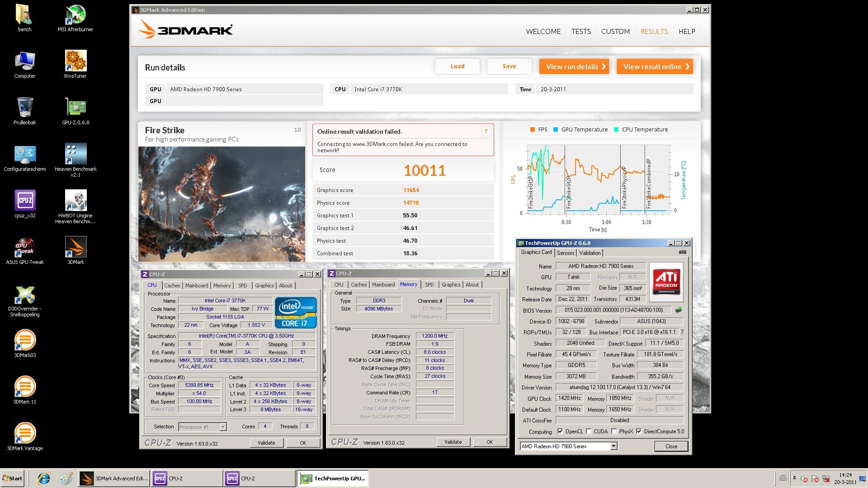The width and height of the screenshot is (868, 488).
Task: Open the Processor #1 selection dropdown
Action: click(223, 427)
